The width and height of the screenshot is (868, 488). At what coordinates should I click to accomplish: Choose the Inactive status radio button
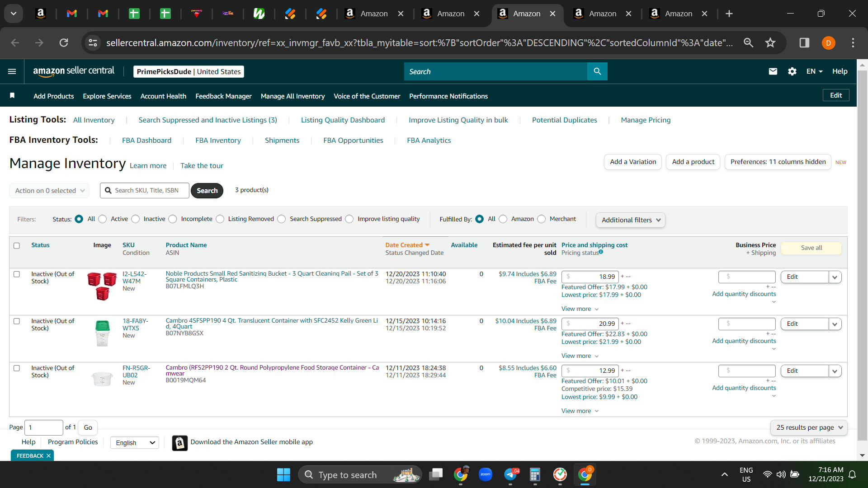point(136,219)
